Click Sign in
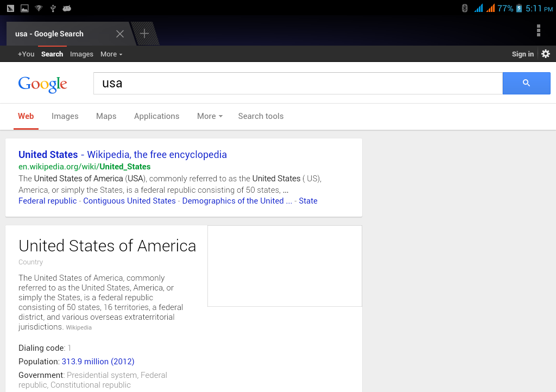556x392 pixels. click(523, 54)
